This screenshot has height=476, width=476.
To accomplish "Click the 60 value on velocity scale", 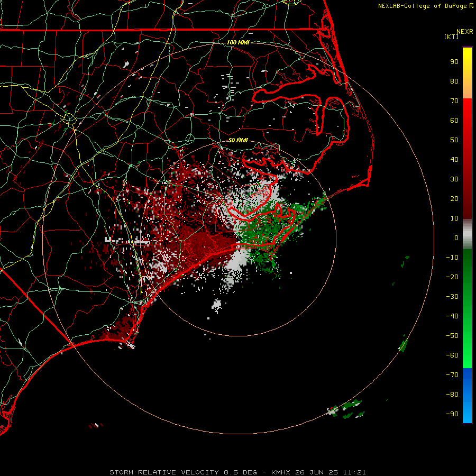I will [x=454, y=120].
